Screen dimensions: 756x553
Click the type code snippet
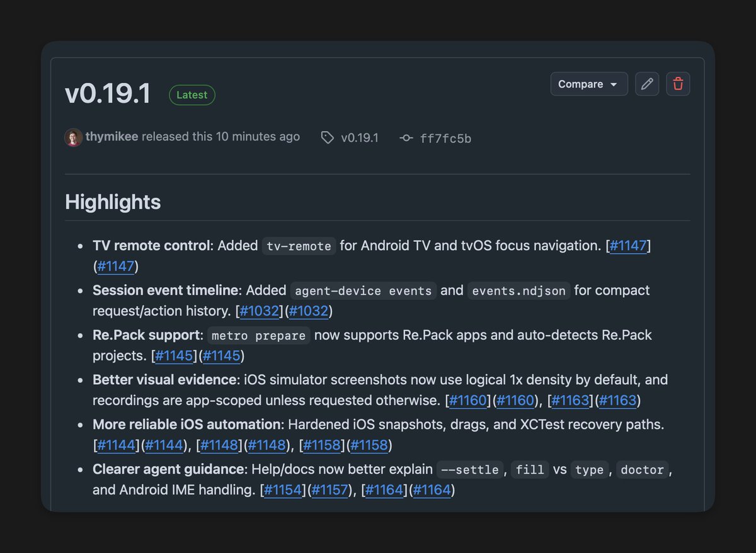point(589,469)
